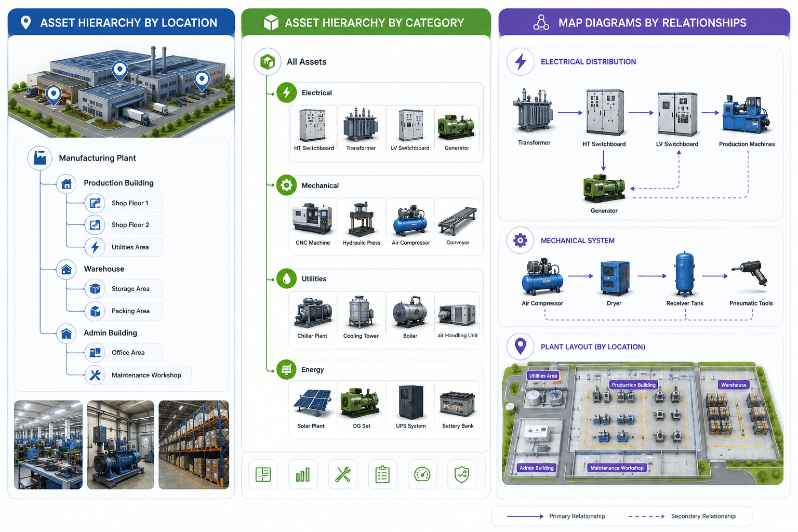Click the Warehouse building icon
This screenshot has width=798, height=532.
(x=66, y=270)
